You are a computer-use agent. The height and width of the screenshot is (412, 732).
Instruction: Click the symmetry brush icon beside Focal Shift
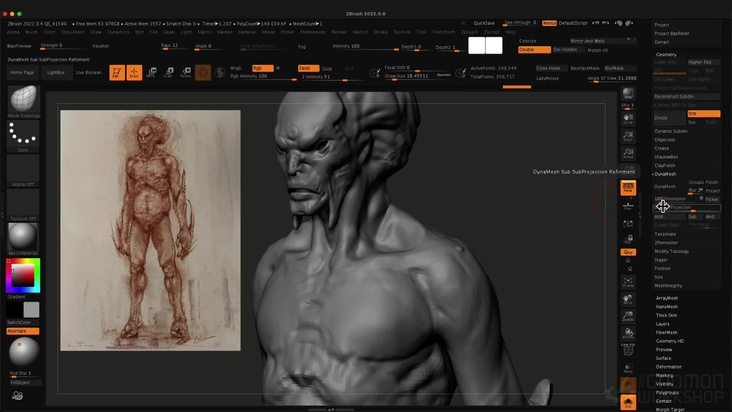coord(374,73)
